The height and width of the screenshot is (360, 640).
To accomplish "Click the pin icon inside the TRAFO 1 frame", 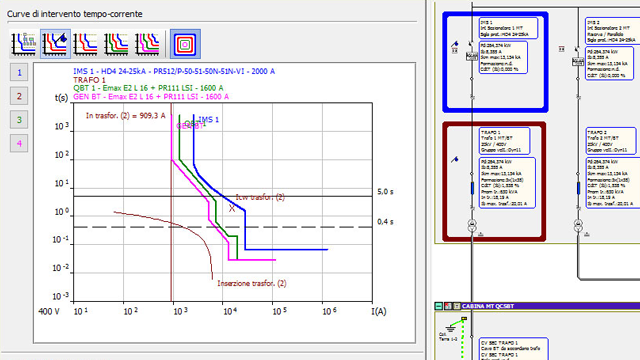I will point(455,159).
